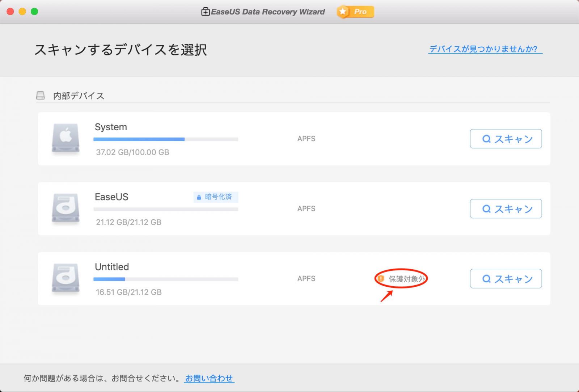Click the 保護対象外 unprotected label

[406, 279]
